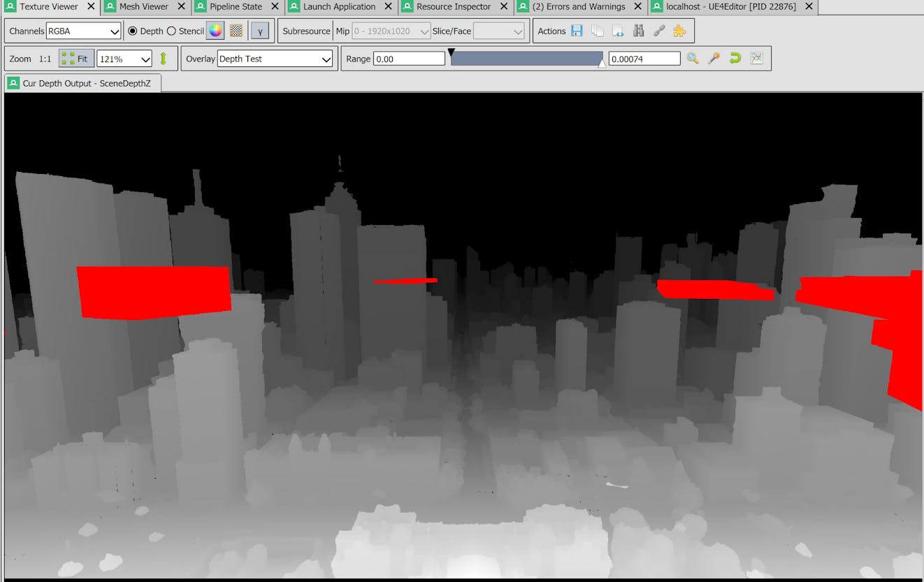Toggle the gamma correction button
The height and width of the screenshot is (582, 924).
(x=260, y=31)
